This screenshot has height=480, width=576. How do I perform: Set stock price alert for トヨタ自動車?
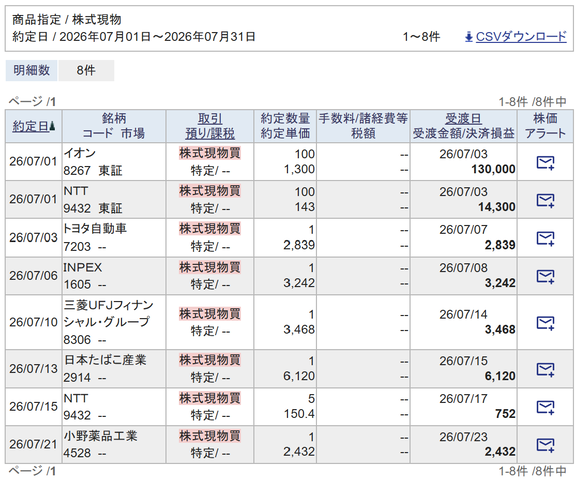(545, 238)
